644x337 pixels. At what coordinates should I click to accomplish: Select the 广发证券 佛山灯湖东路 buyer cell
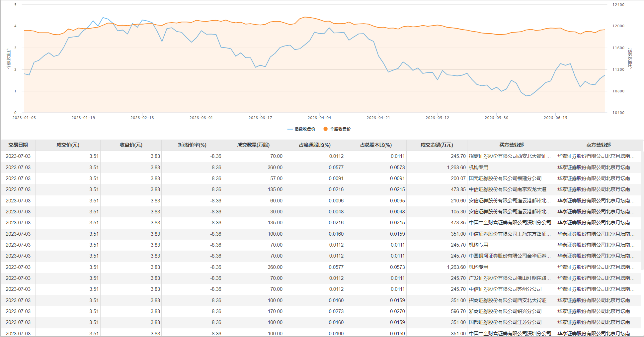pyautogui.click(x=510, y=278)
